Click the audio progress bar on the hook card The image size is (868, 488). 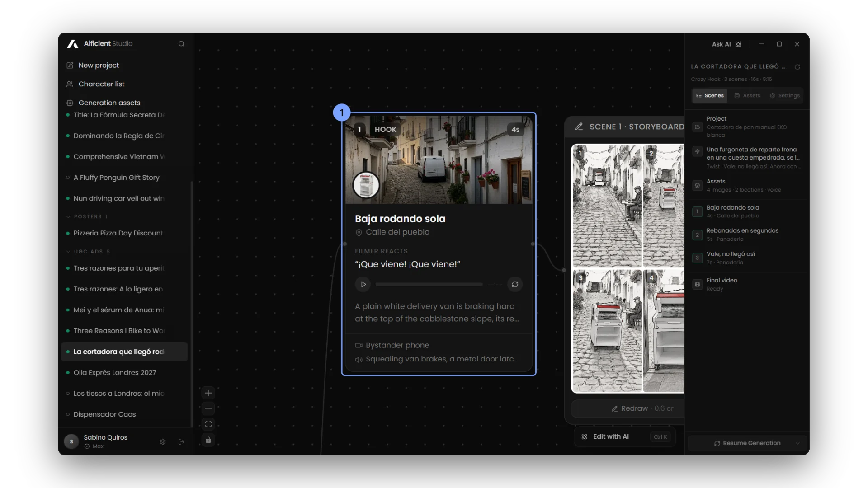tap(429, 285)
